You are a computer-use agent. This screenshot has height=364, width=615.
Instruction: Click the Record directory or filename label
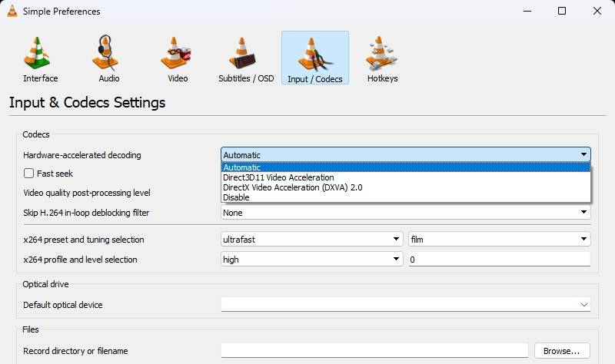point(75,351)
